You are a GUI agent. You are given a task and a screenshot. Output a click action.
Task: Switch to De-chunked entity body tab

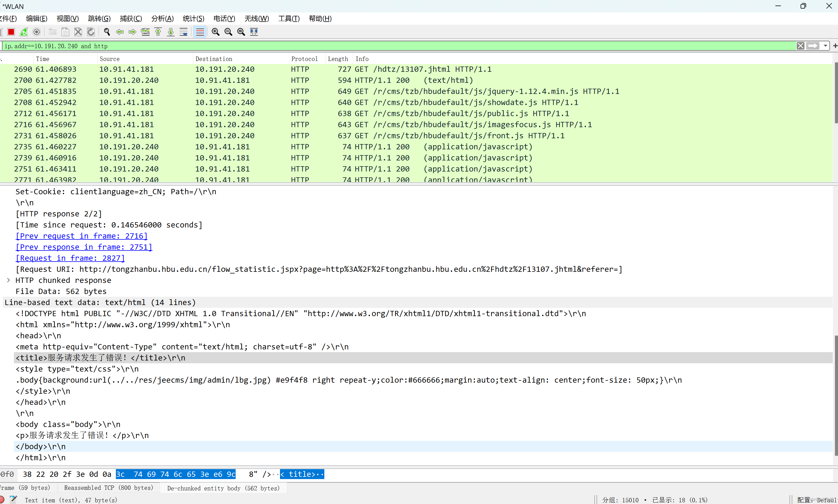223,488
